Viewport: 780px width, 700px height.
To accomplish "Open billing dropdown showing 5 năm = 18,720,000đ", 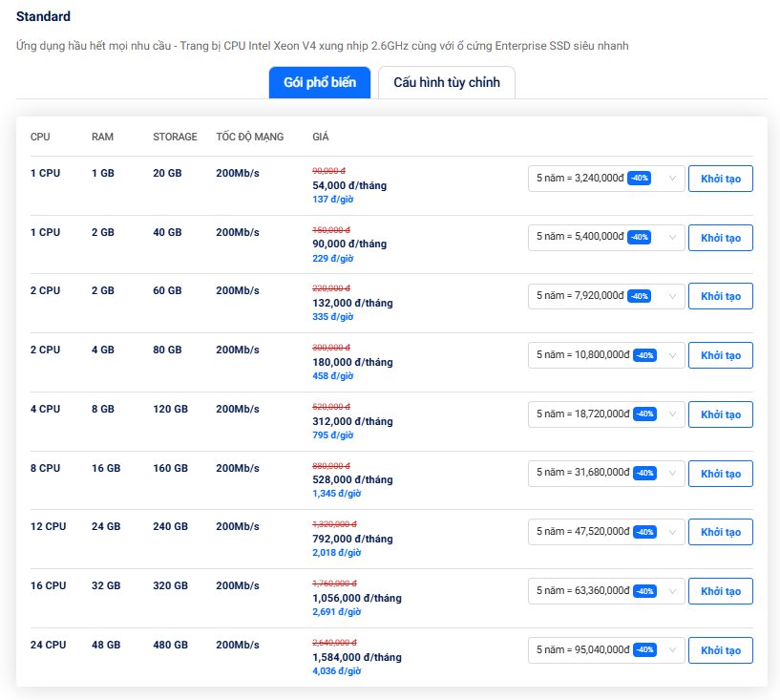I will [x=606, y=414].
